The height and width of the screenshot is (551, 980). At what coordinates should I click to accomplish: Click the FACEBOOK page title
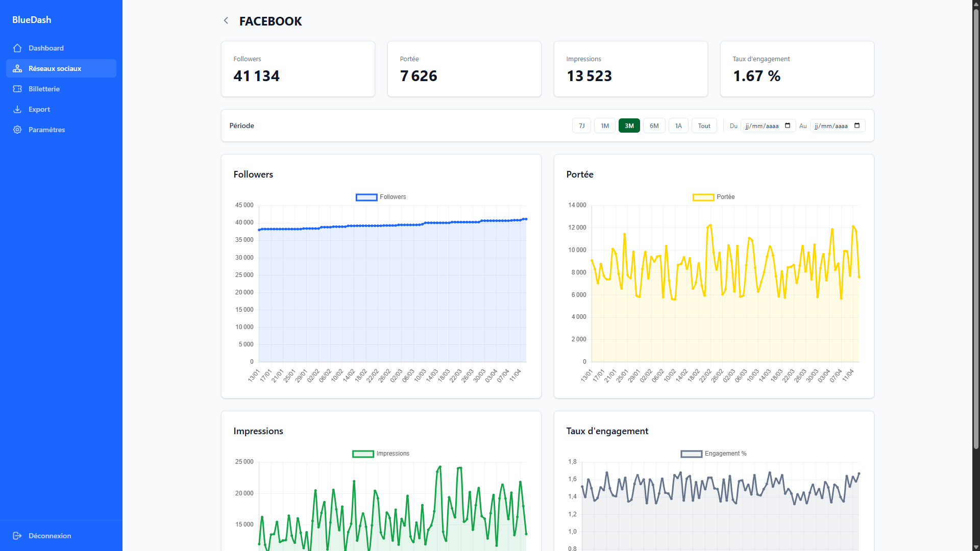(271, 21)
